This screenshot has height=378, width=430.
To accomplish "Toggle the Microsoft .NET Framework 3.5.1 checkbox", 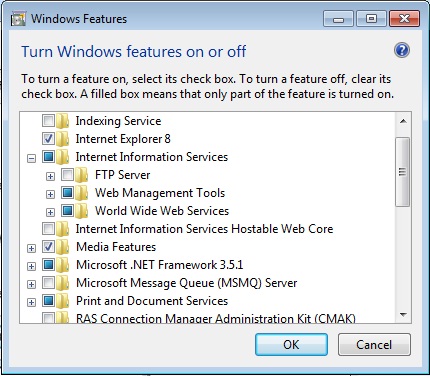I will pos(48,264).
